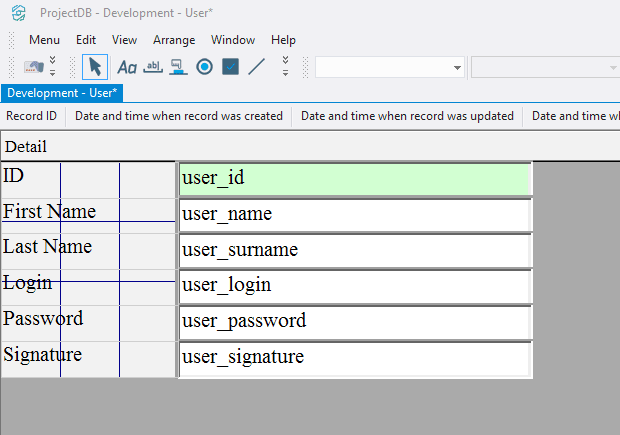Select the green user_id field

pos(354,179)
